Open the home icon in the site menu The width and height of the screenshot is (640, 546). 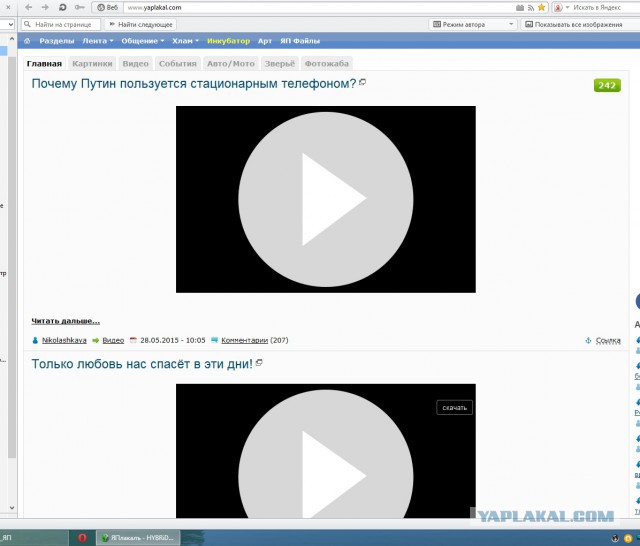tap(27, 41)
